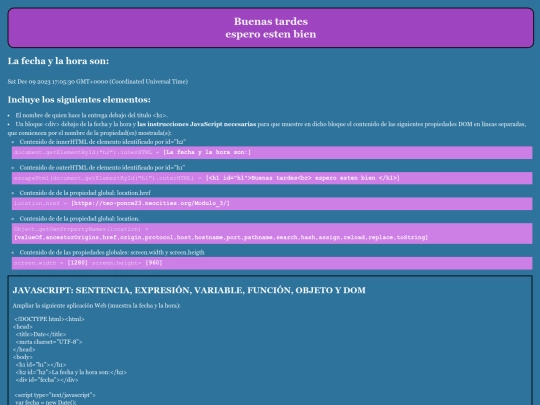Click the 'espero esten bien' heading line

point(271,34)
